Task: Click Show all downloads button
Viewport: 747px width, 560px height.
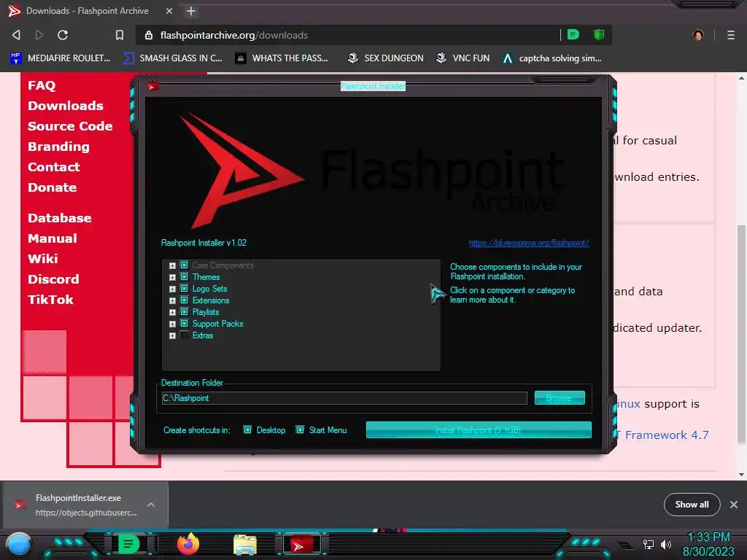Action: tap(692, 505)
